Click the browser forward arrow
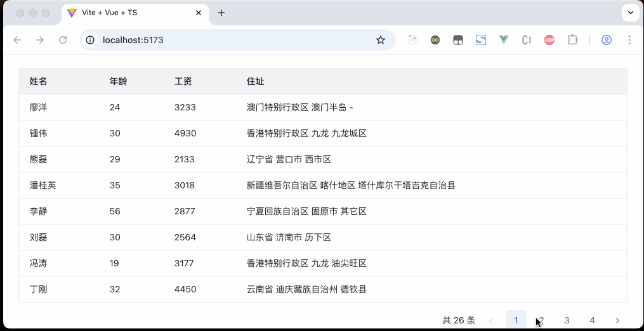The width and height of the screenshot is (644, 331). (40, 40)
